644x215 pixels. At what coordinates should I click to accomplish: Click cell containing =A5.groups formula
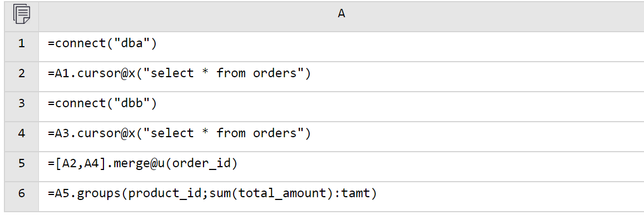[x=341, y=196]
